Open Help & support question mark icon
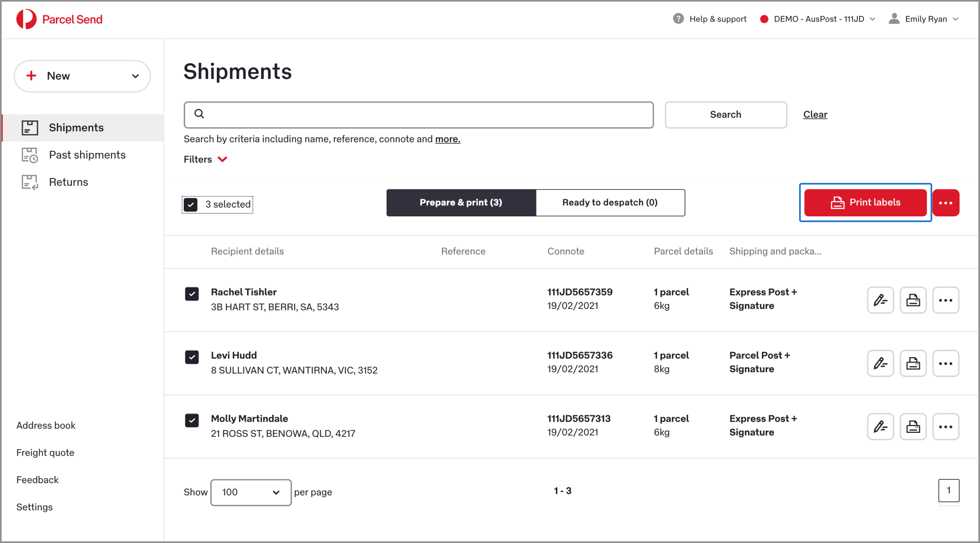980x543 pixels. click(678, 19)
